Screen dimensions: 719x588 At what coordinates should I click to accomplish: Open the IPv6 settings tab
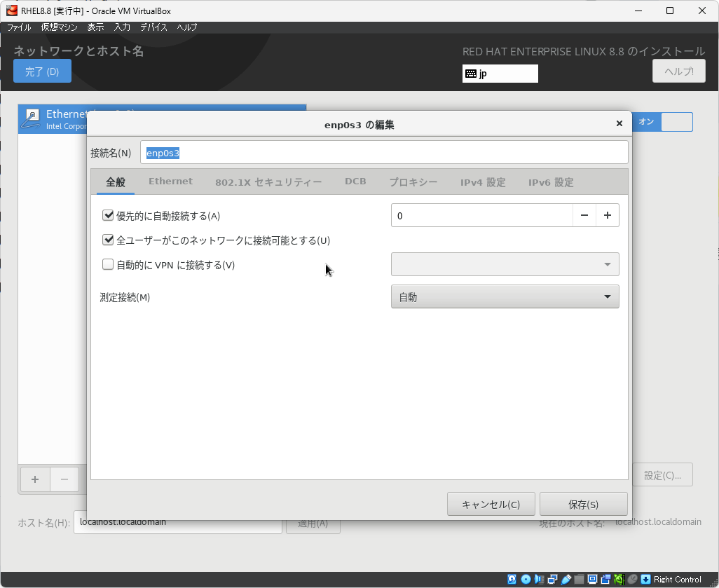[x=551, y=182]
